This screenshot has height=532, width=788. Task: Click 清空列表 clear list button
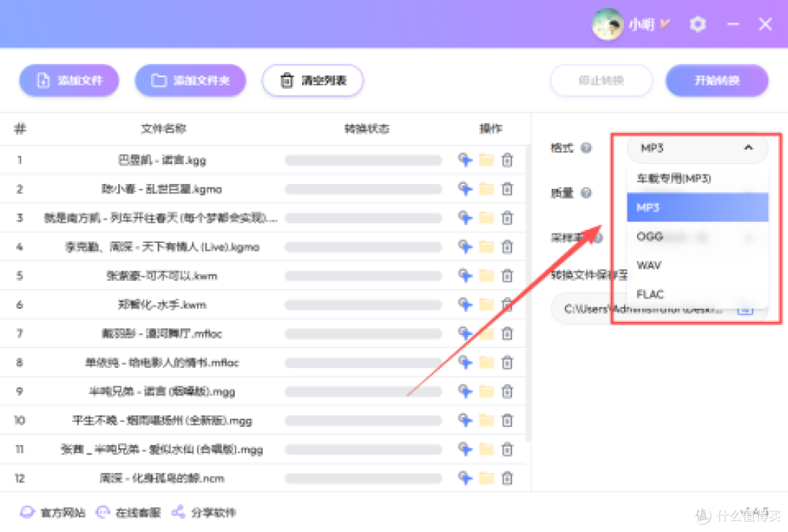[x=312, y=80]
